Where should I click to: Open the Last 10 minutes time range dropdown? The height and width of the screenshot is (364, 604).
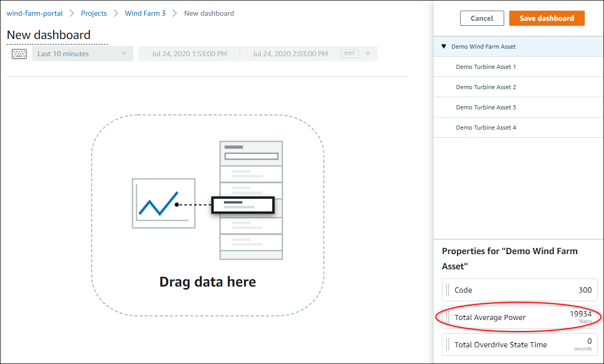(x=82, y=53)
